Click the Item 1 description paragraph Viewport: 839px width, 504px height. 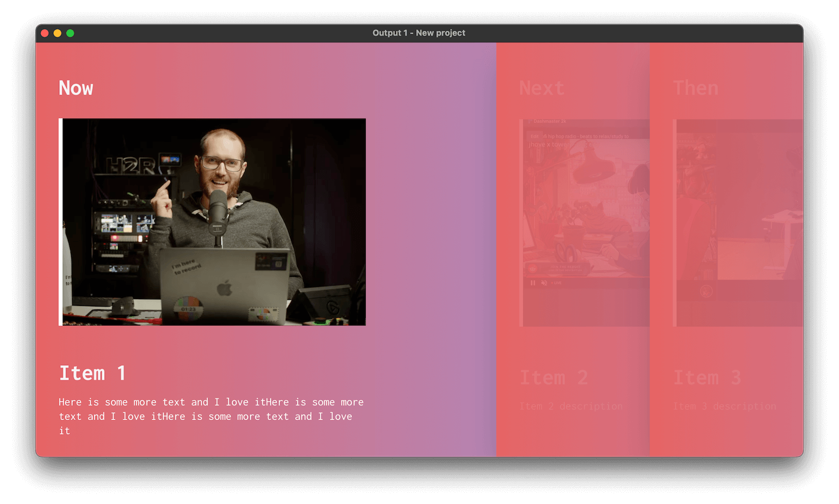point(211,416)
